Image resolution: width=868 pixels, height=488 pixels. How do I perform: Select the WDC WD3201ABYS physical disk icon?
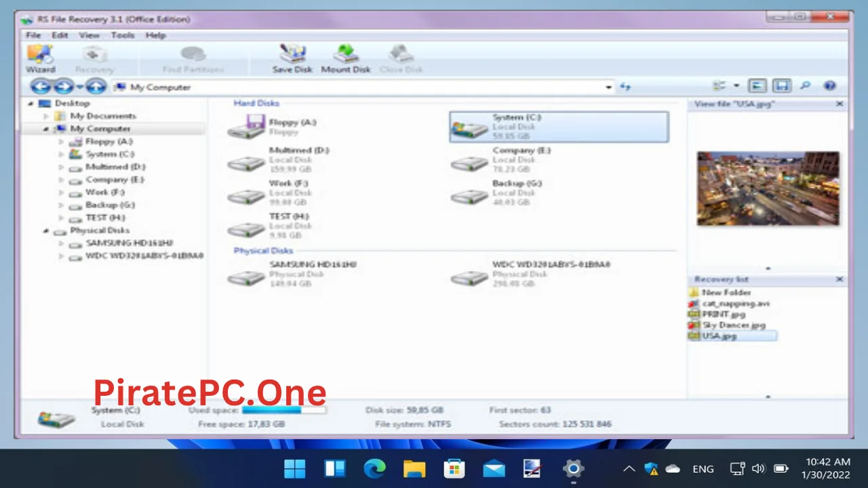469,277
